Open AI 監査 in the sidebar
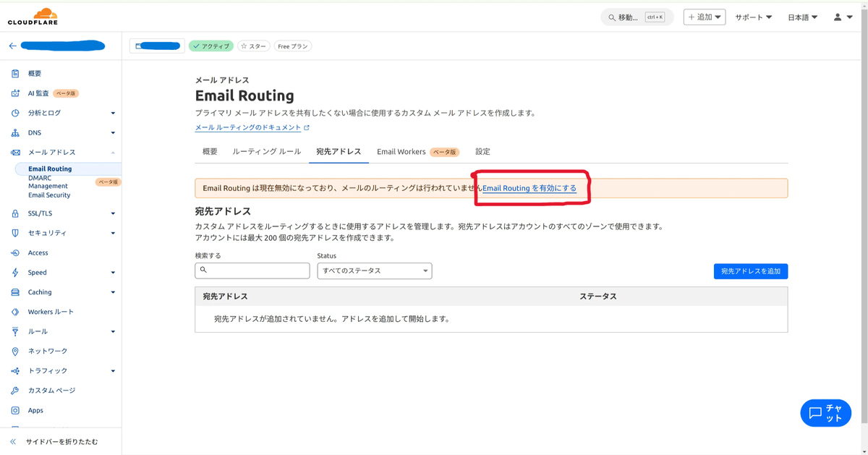Viewport: 868px width, 455px height. pyautogui.click(x=38, y=93)
